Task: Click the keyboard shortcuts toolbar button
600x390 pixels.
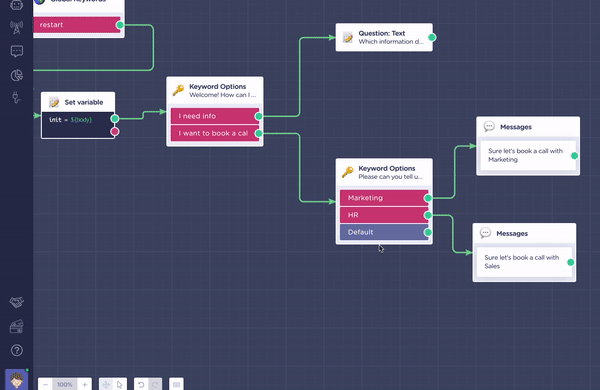Action: pyautogui.click(x=176, y=384)
